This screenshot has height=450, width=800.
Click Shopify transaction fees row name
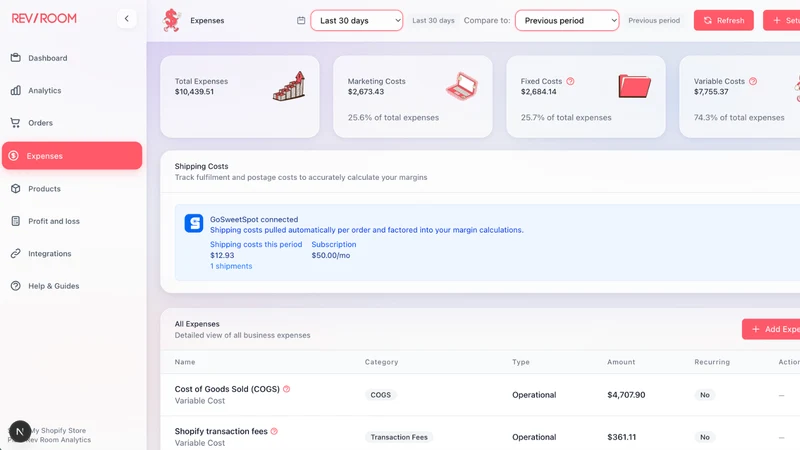pos(221,431)
